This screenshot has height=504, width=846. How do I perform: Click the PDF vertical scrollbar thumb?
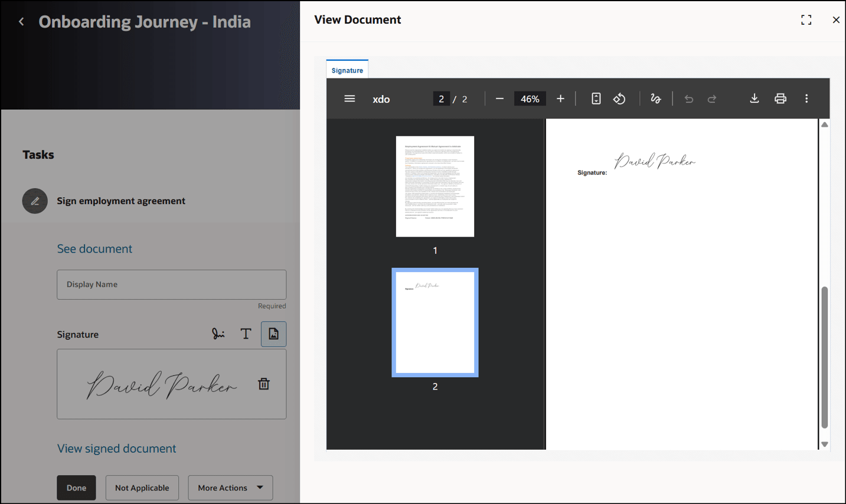coord(825,357)
